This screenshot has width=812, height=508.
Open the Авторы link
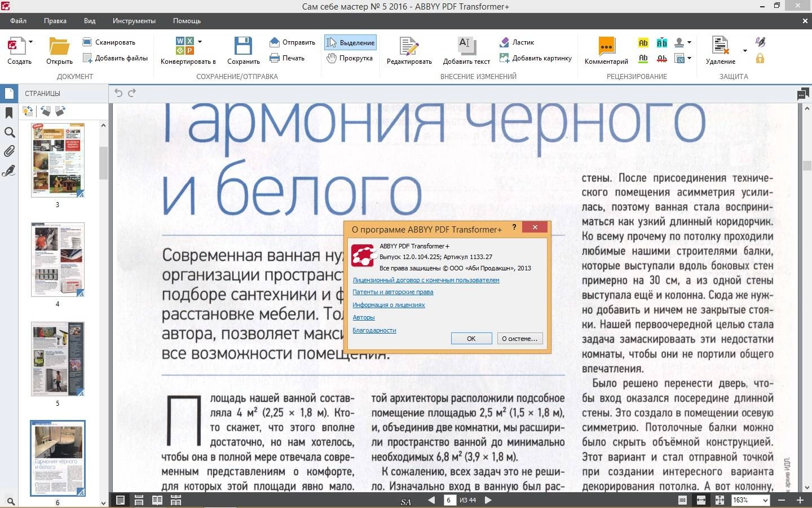point(364,317)
